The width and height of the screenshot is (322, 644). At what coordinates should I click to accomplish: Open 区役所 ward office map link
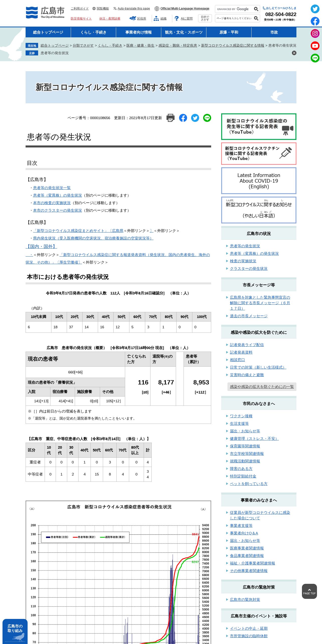[x=138, y=19]
